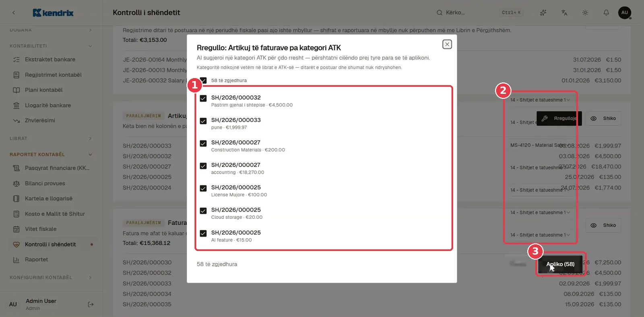Open the AU user avatar menu
The image size is (644, 317).
[x=625, y=12]
